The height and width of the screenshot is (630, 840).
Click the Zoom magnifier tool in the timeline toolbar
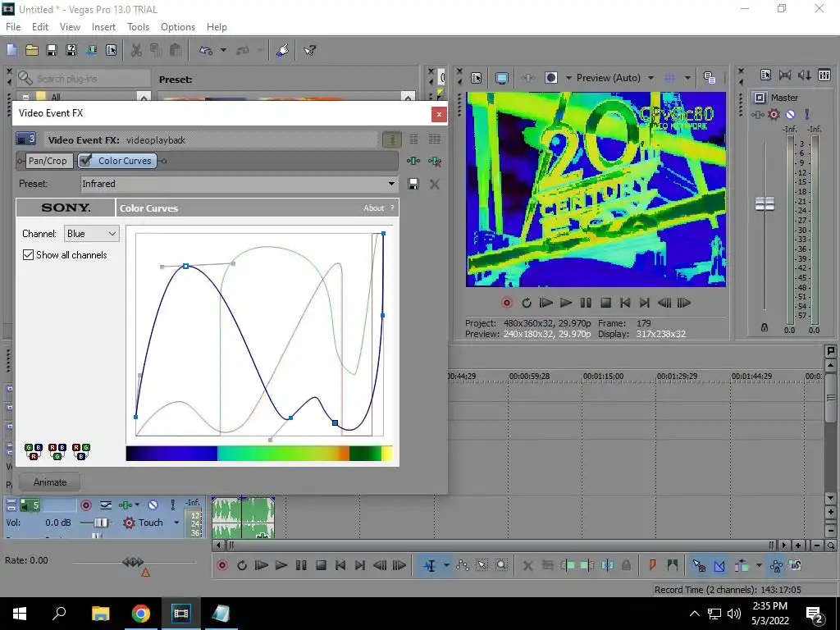(x=501, y=565)
